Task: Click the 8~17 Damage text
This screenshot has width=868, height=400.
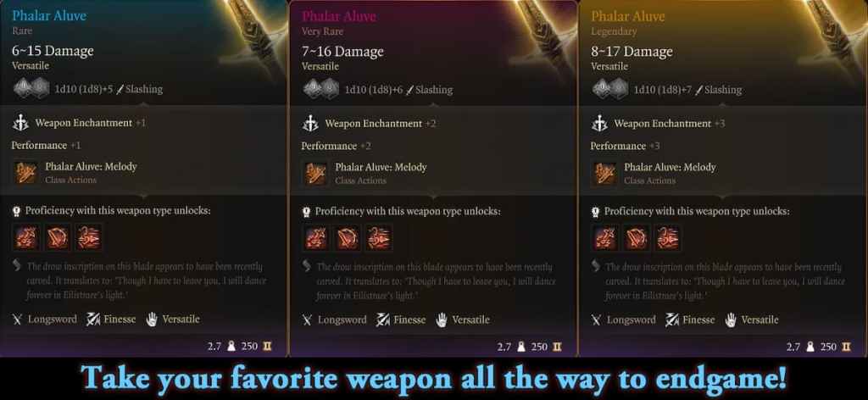Action: 632,52
